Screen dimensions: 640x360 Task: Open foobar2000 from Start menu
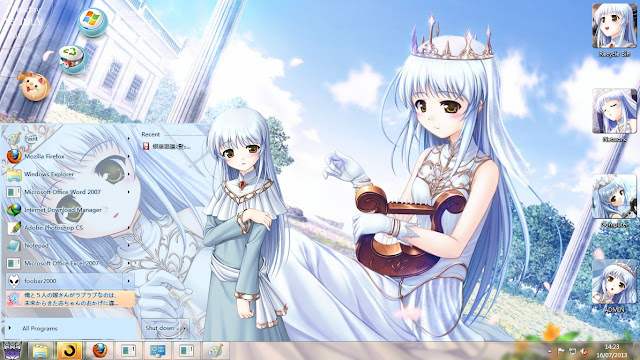(64, 281)
